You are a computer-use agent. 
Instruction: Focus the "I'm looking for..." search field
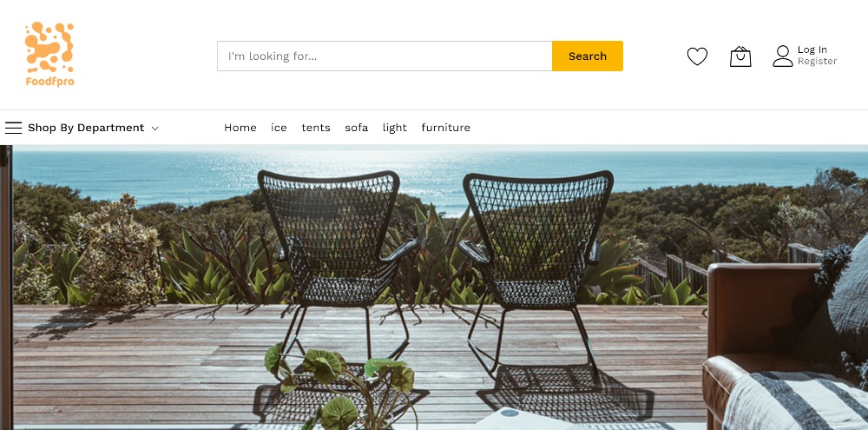pos(385,56)
